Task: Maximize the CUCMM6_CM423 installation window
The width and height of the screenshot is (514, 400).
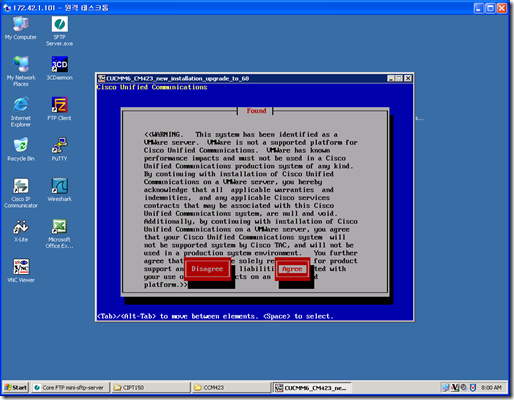Action: tap(399, 78)
